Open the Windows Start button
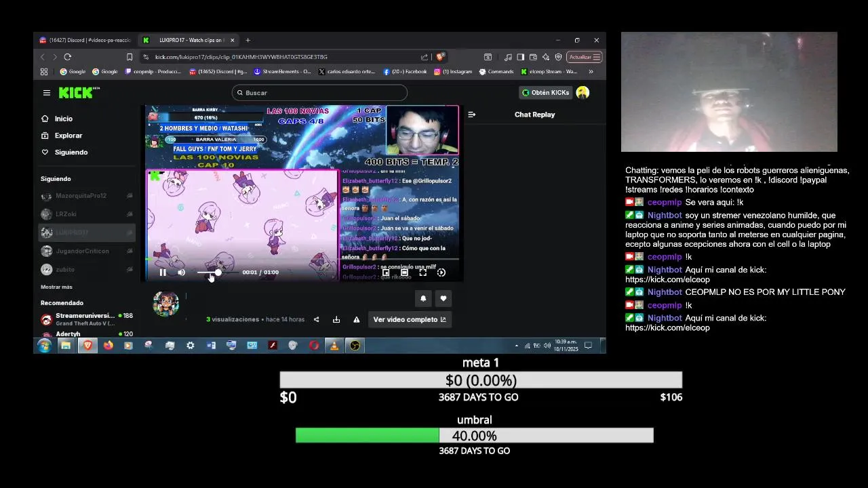The image size is (868, 488). [44, 346]
